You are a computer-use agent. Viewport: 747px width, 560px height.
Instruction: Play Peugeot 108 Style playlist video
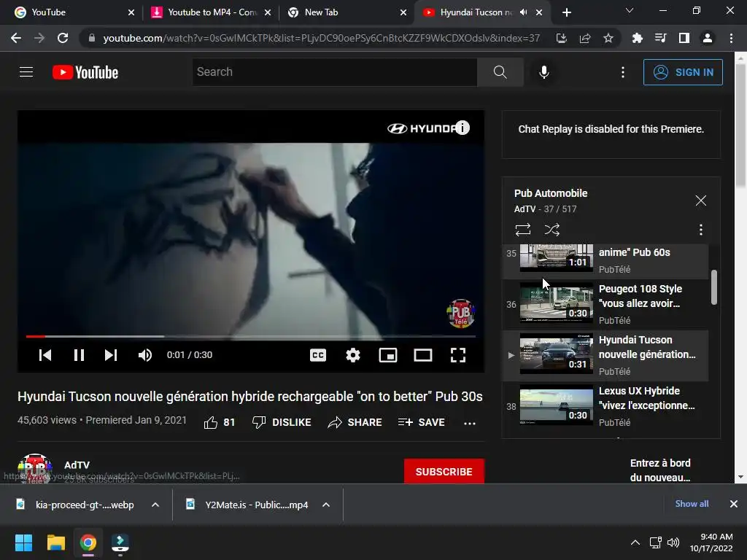605,304
